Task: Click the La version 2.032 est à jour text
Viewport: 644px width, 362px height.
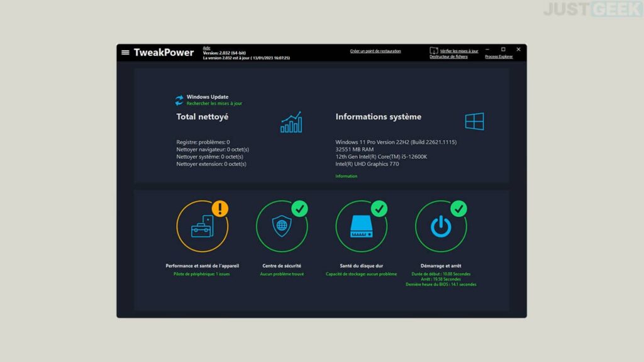Action: click(247, 58)
